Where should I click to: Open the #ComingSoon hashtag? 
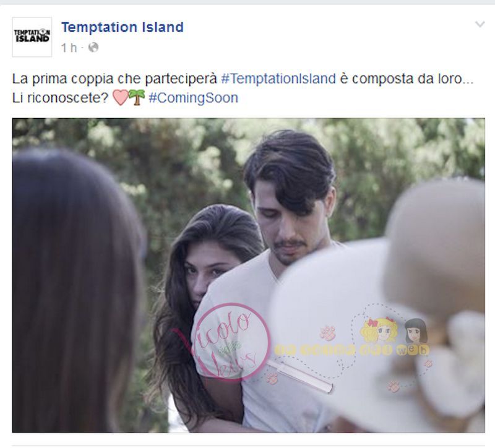point(193,98)
